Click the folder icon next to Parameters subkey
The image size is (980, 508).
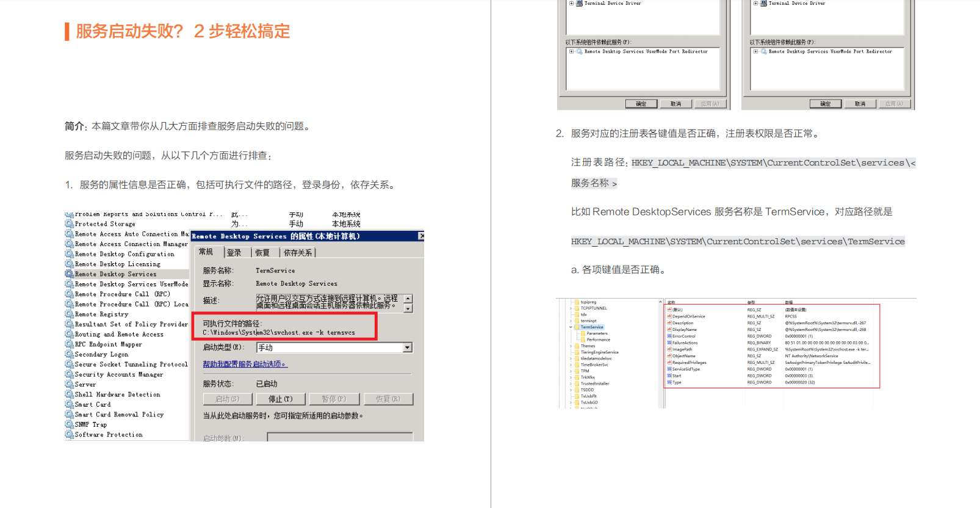583,333
